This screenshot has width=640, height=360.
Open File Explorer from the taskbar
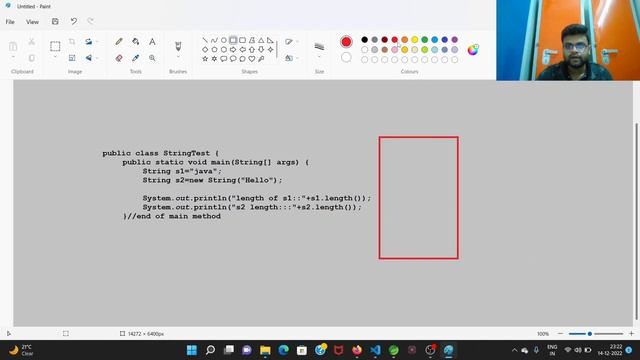pos(265,350)
